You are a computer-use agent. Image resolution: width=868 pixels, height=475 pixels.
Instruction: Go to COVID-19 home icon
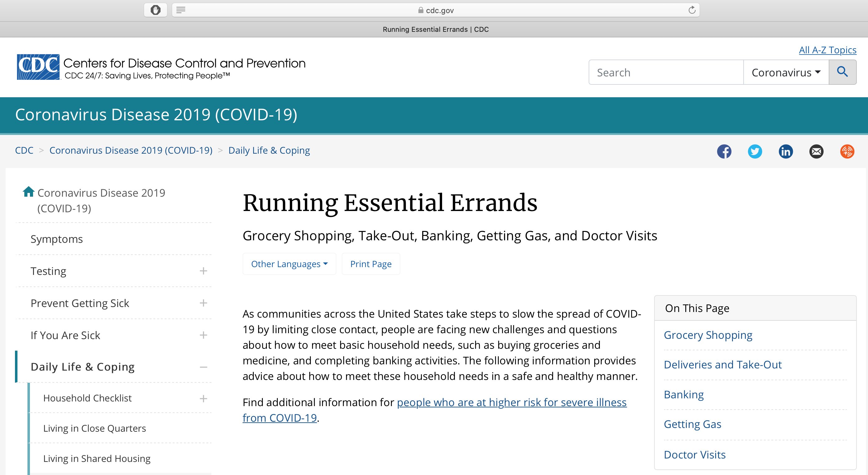(28, 192)
